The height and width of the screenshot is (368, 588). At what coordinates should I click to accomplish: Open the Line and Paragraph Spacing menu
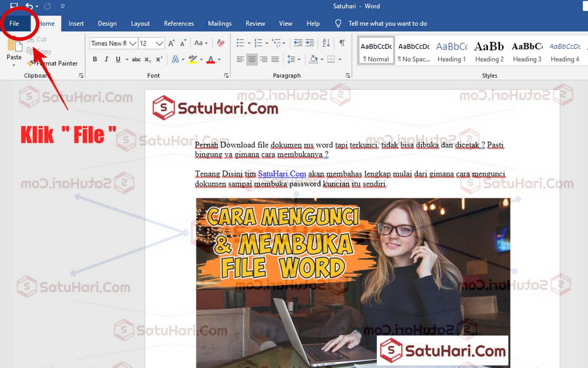tap(294, 59)
